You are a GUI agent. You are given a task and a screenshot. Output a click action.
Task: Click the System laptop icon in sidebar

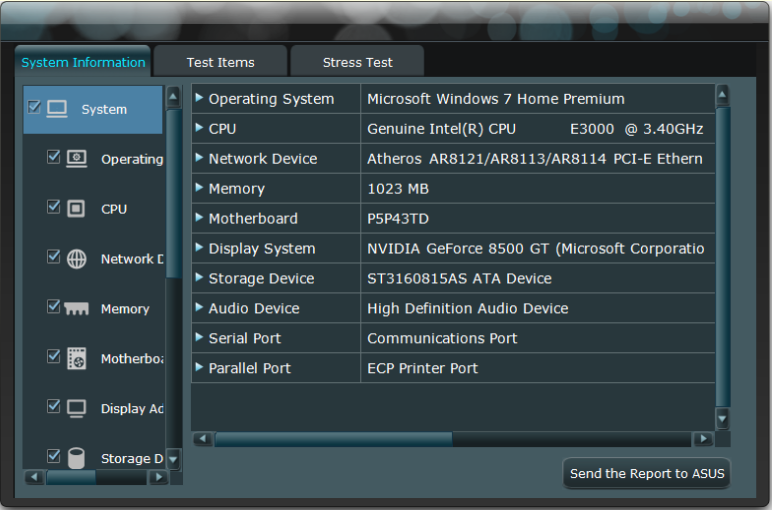pos(57,109)
